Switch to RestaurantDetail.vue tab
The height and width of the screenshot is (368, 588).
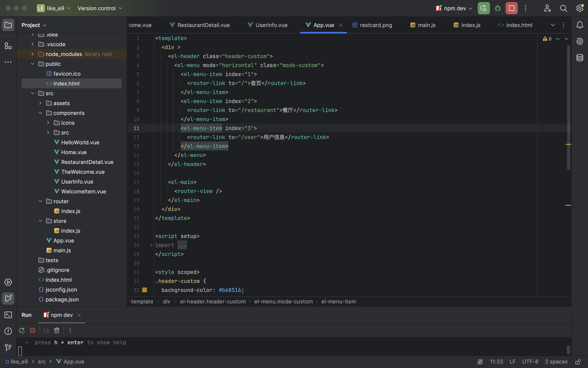[x=199, y=25]
